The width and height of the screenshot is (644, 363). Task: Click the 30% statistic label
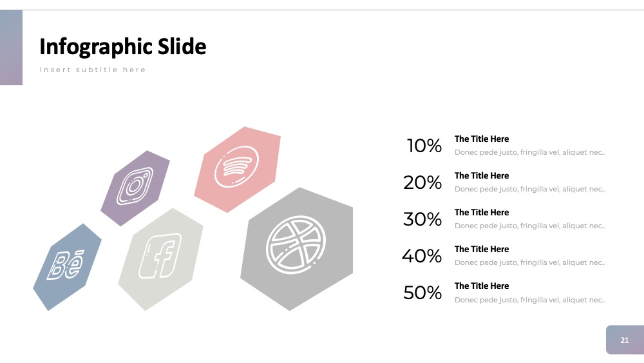422,219
